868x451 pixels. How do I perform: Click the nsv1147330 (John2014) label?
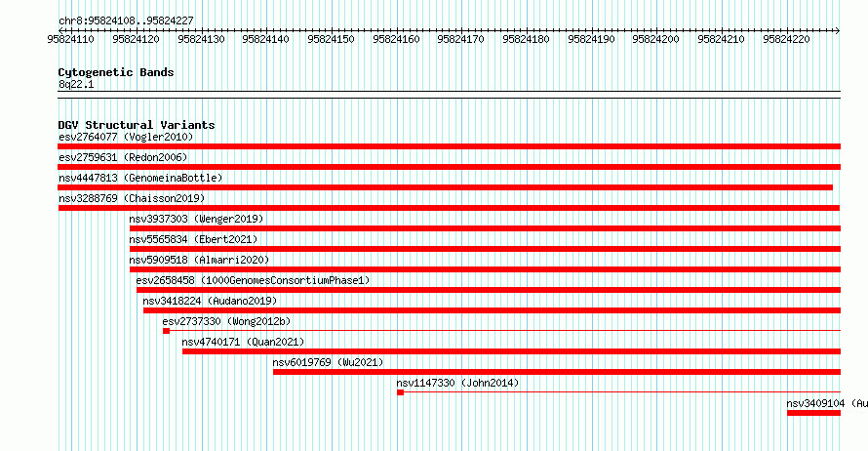[x=457, y=383]
